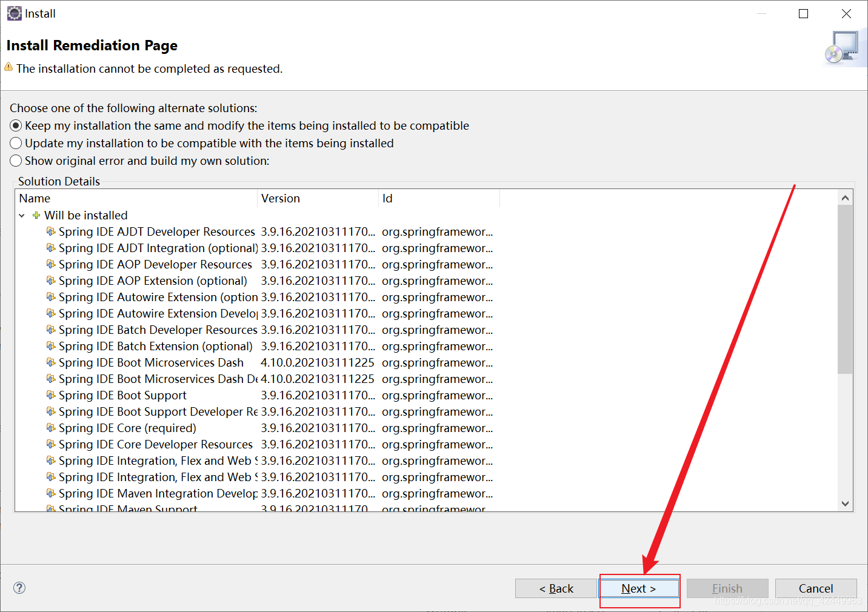Click the Cancel button
The height and width of the screenshot is (612, 868).
click(x=816, y=588)
